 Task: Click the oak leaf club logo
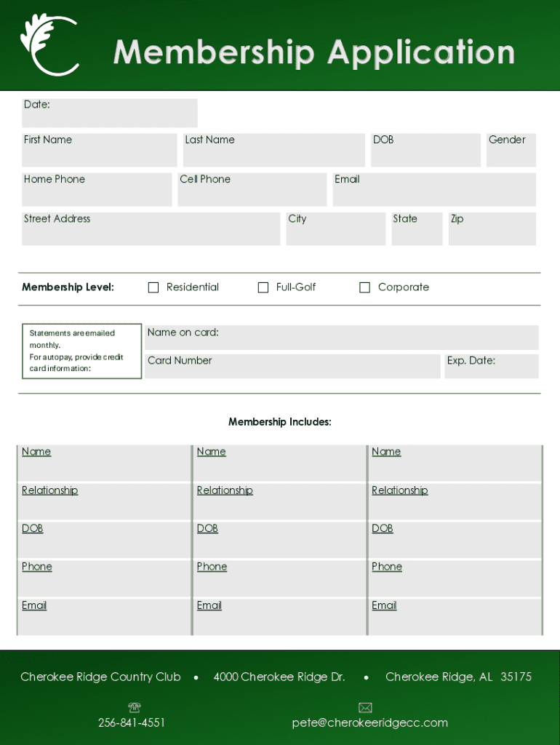(x=49, y=45)
